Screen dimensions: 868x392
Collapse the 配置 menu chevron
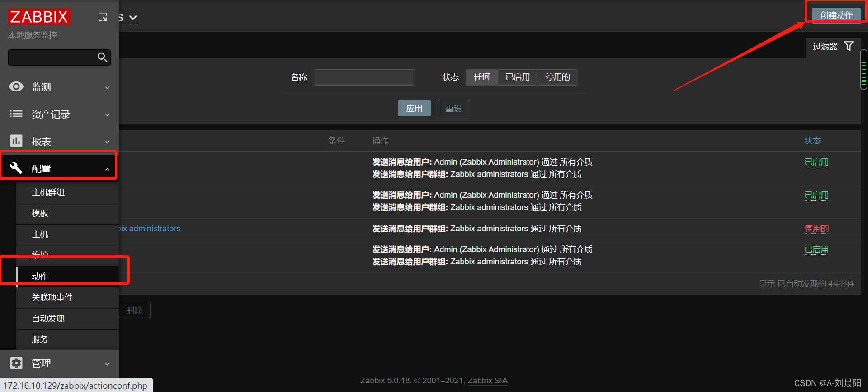tap(107, 169)
